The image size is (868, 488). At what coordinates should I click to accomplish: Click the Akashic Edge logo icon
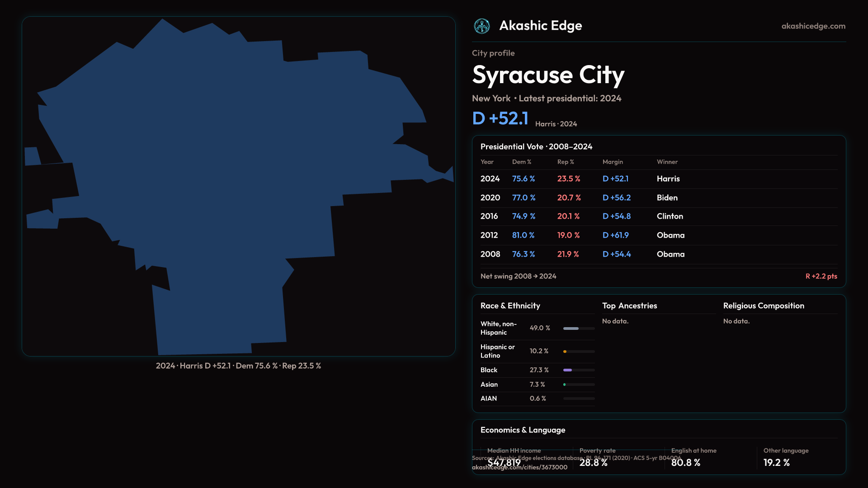pyautogui.click(x=481, y=26)
